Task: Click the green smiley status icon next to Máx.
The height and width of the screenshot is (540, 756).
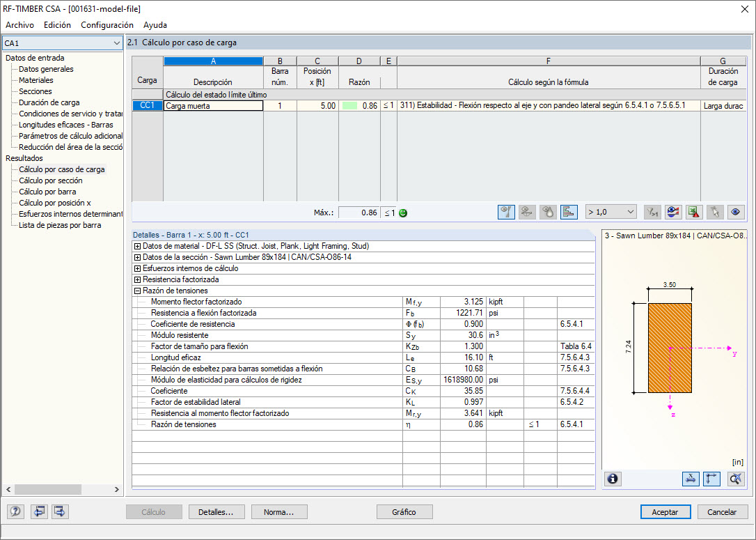Action: 403,213
